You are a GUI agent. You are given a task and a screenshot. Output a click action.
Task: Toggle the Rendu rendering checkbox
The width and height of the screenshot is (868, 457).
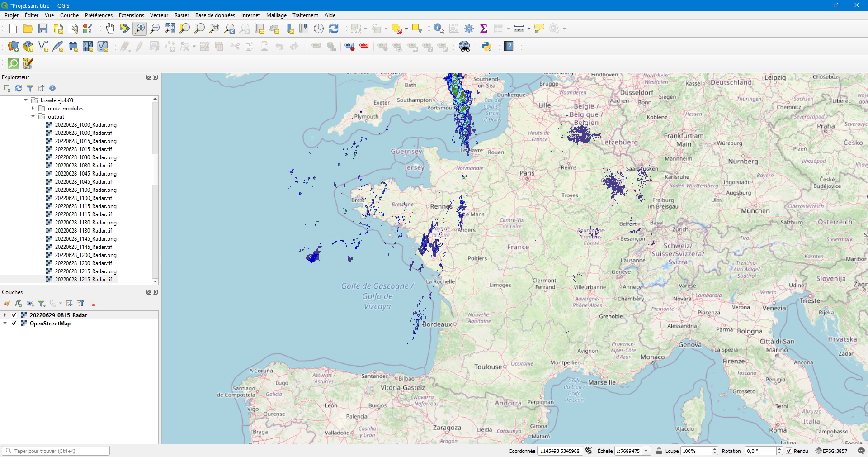point(789,451)
